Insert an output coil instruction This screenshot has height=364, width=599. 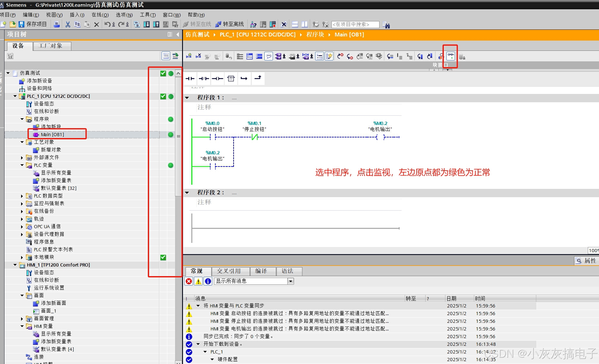click(x=218, y=78)
